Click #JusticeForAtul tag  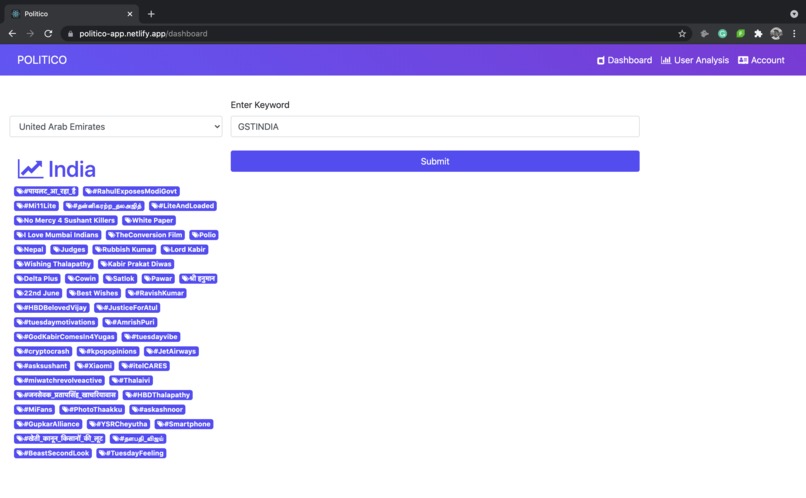pos(127,307)
